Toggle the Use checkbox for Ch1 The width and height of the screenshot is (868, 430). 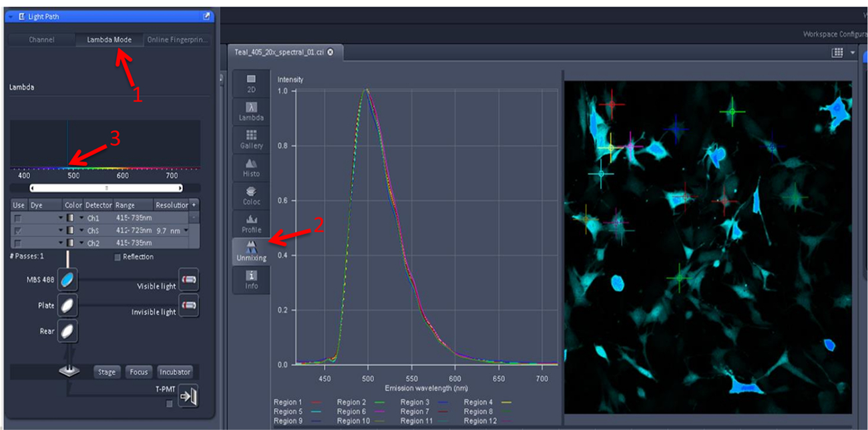[17, 218]
